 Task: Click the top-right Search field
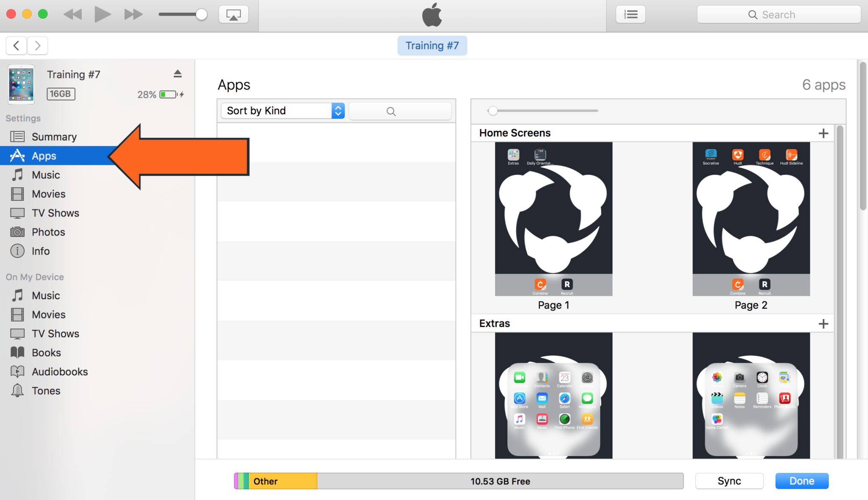779,14
